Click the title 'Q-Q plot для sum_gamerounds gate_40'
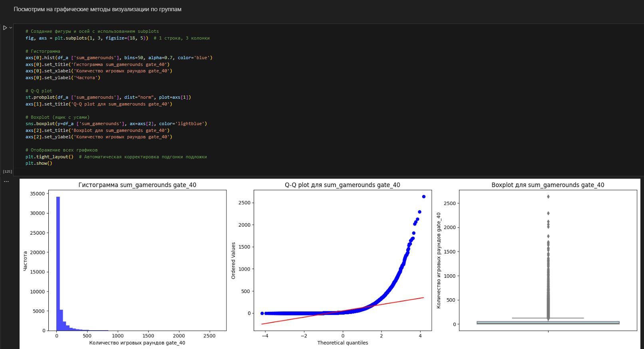 click(x=342, y=185)
